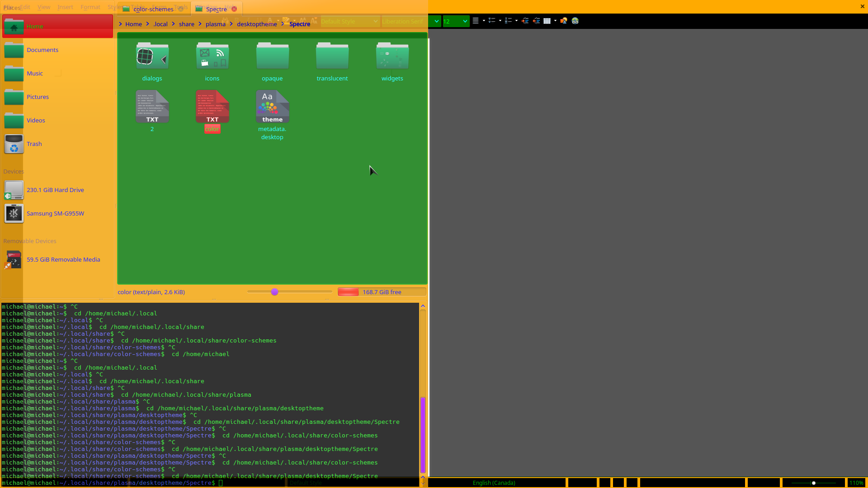Close the color-schemes tab
868x488 pixels.
(x=181, y=9)
